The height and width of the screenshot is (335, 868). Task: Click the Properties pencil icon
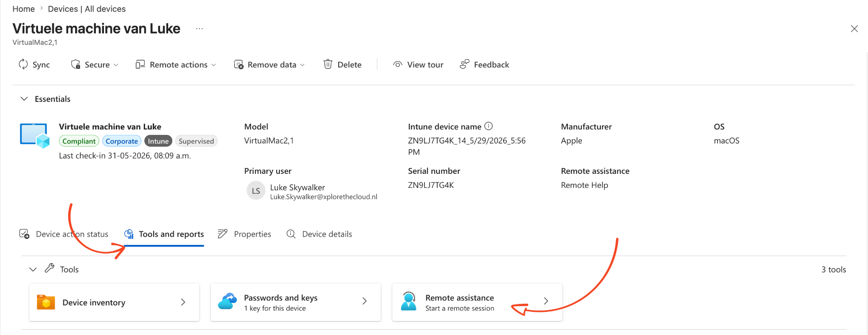coord(222,234)
